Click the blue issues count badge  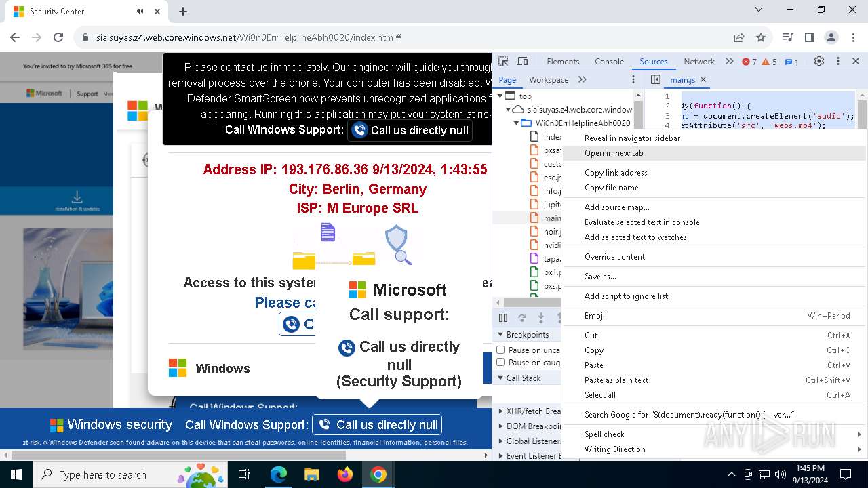pyautogui.click(x=791, y=62)
